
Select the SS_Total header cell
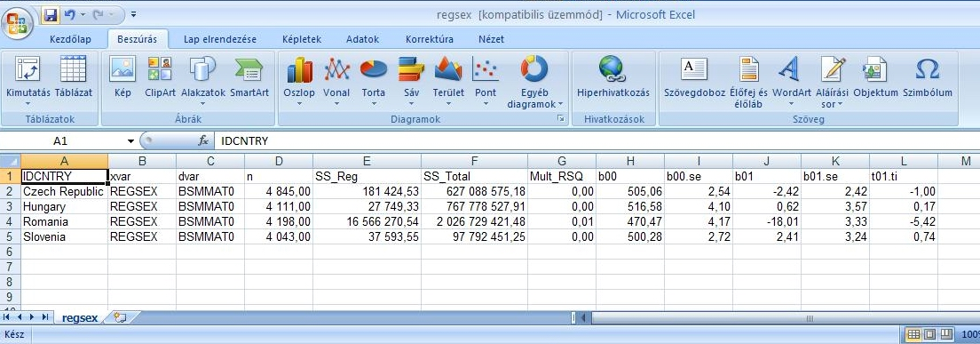474,176
